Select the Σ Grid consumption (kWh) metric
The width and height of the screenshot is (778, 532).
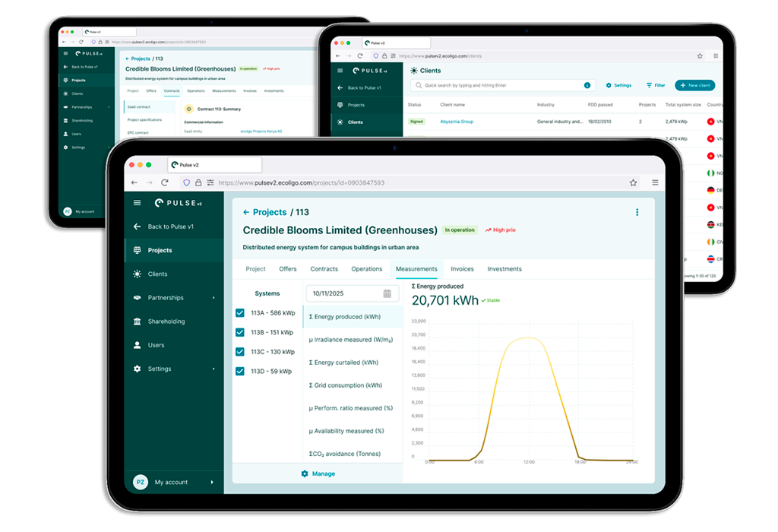pyautogui.click(x=346, y=385)
